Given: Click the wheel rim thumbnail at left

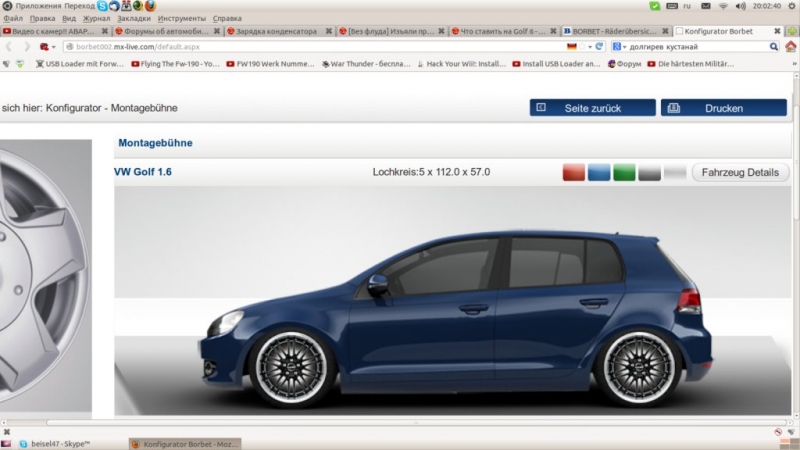Looking at the screenshot, I should pos(46,276).
